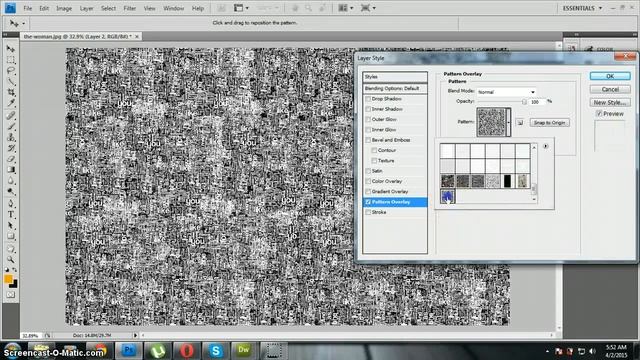Enable the Color Overlay checkbox

pos(368,181)
